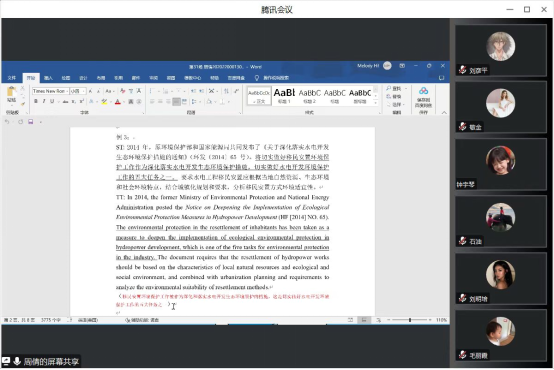Apply the Heading 2 AaBbC style
Screen dimensions: 554x370
pos(310,95)
